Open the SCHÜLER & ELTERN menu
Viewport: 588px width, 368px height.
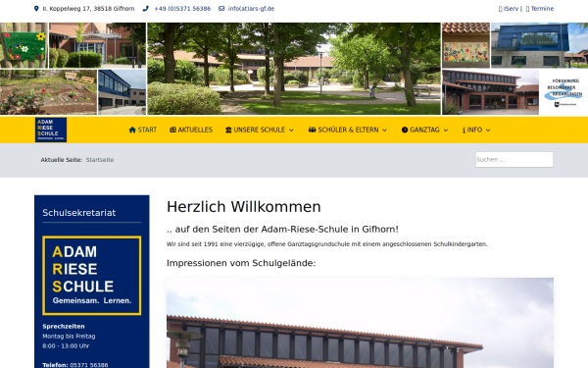click(348, 130)
